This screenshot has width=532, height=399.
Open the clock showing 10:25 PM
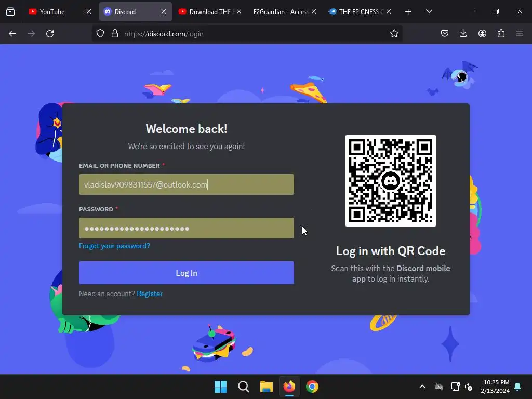tap(495, 387)
